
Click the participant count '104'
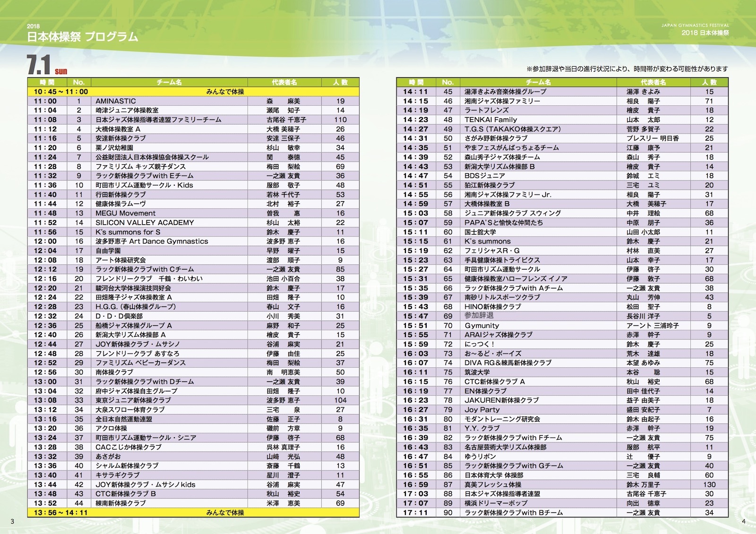pyautogui.click(x=340, y=400)
